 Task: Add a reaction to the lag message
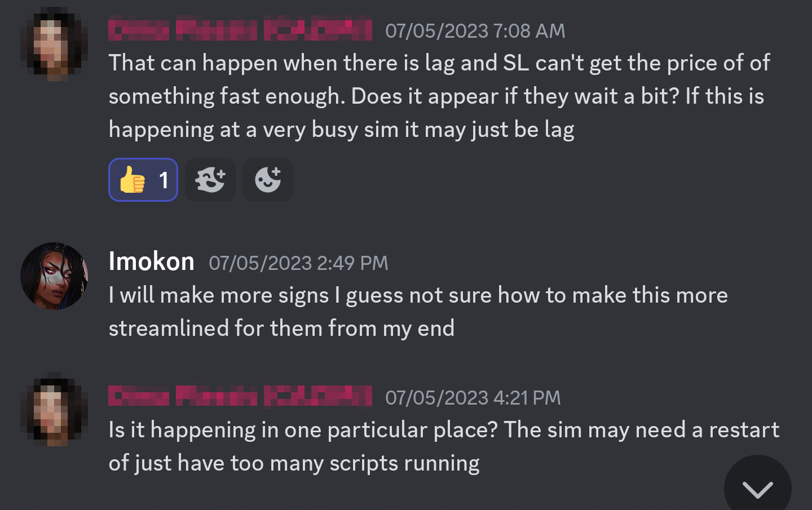point(268,180)
